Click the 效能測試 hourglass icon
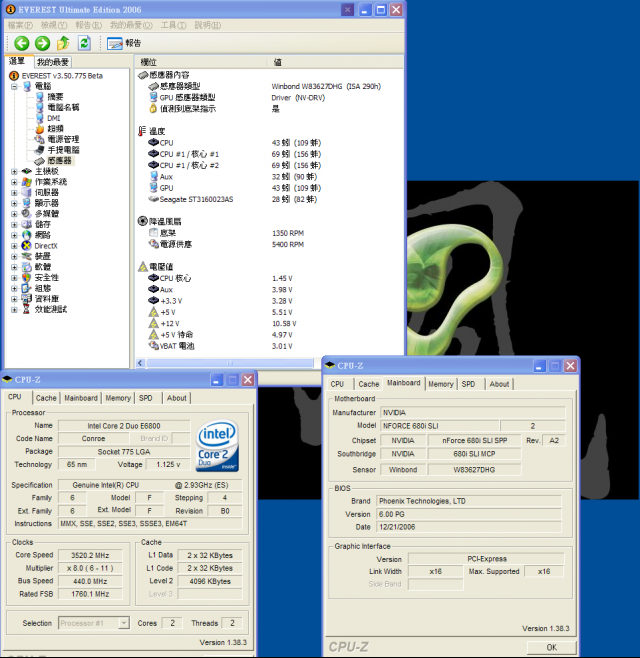 pyautogui.click(x=26, y=310)
